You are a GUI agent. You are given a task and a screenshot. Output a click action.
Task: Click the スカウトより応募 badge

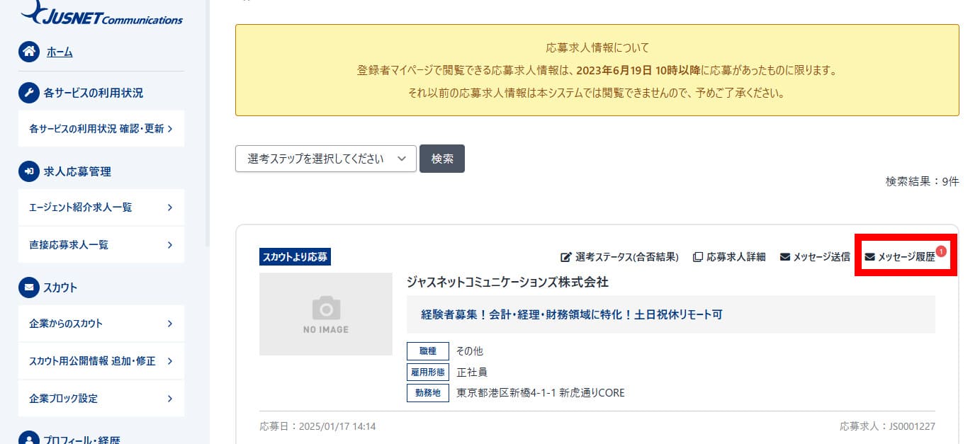tap(295, 257)
